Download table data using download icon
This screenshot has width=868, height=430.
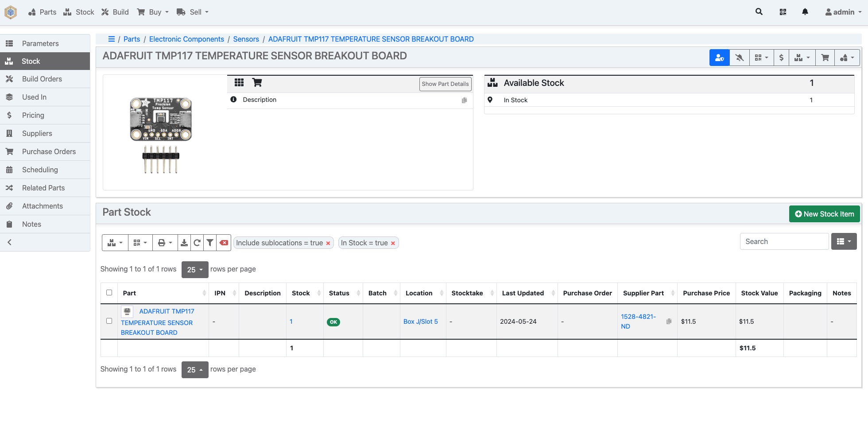pos(184,243)
